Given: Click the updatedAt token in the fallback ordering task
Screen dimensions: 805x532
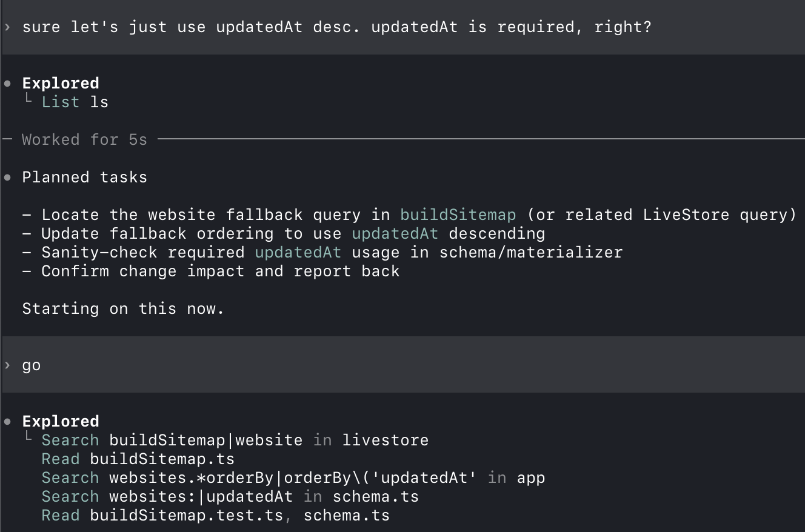Looking at the screenshot, I should [395, 233].
